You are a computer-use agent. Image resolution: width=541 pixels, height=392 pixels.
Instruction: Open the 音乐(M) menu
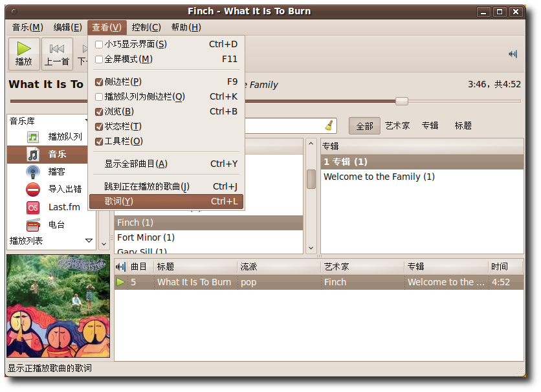point(28,27)
